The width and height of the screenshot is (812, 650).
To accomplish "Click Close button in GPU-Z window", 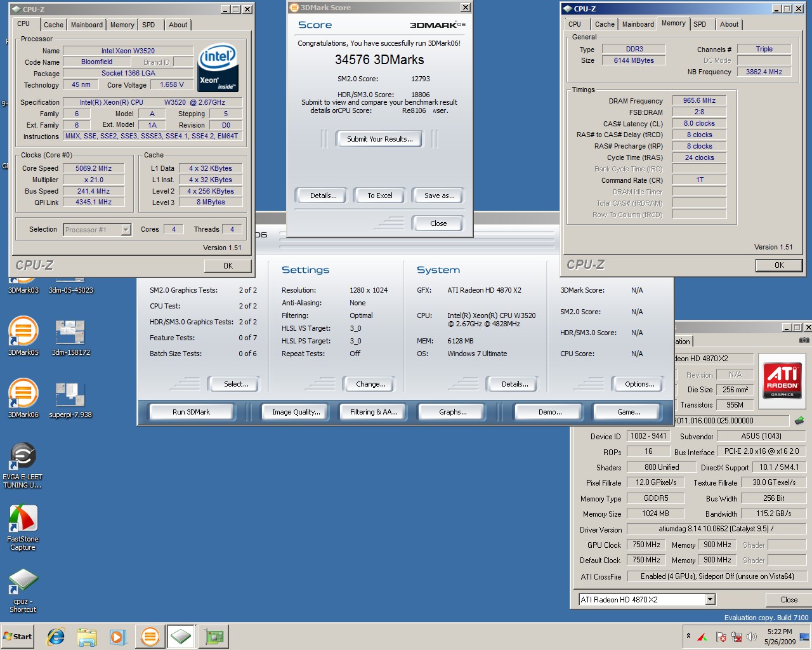I will [789, 600].
